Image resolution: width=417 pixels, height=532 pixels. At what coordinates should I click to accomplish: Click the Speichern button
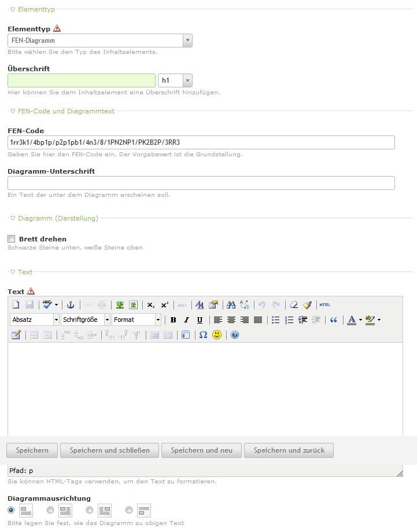point(32,450)
